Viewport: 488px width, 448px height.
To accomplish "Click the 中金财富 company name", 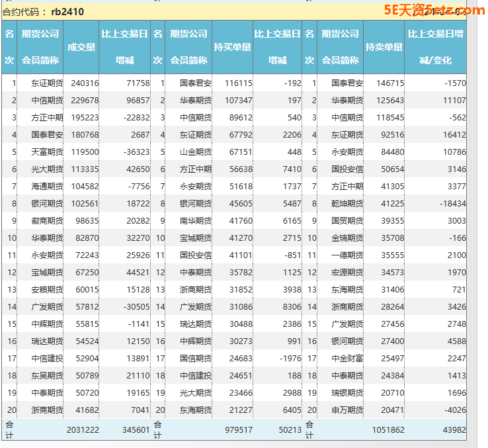I will (x=347, y=359).
